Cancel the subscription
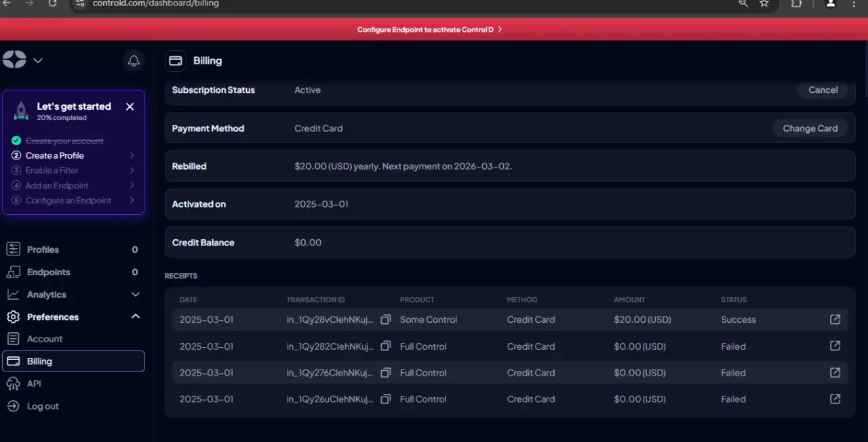Viewport: 868px width, 442px height. coord(823,90)
